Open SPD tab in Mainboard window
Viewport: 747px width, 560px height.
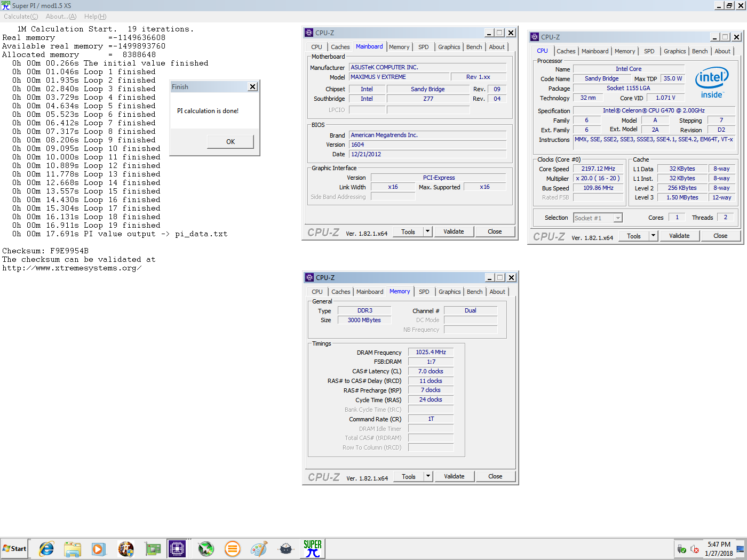point(424,47)
